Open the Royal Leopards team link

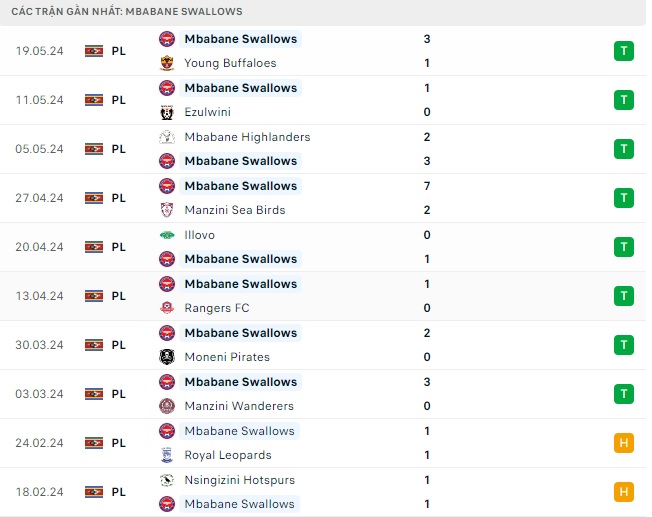229,455
